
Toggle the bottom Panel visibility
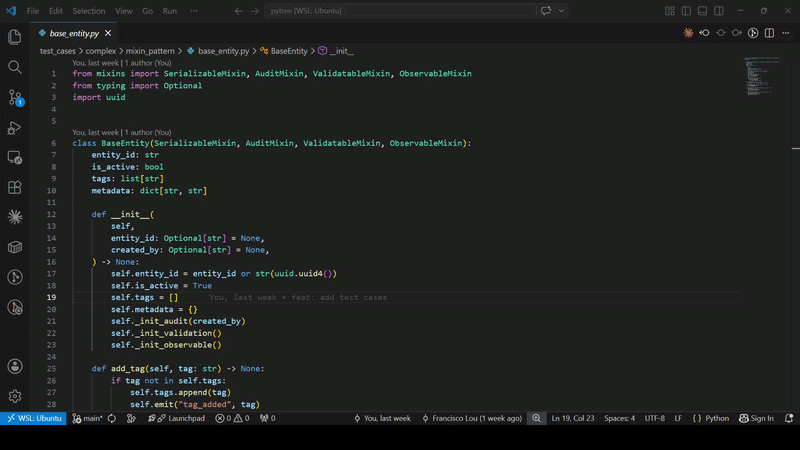coord(703,11)
